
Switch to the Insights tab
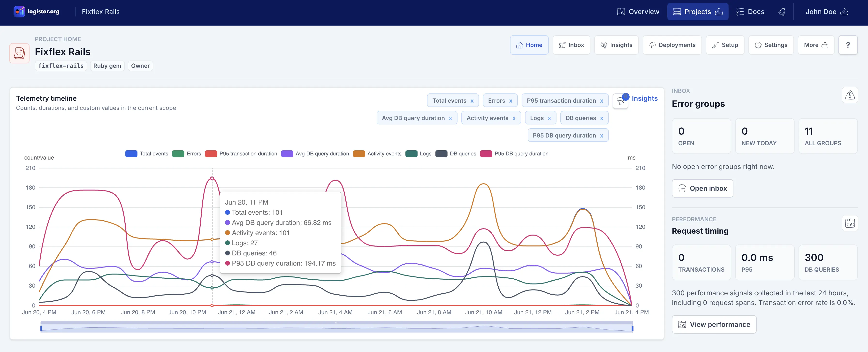pos(616,45)
